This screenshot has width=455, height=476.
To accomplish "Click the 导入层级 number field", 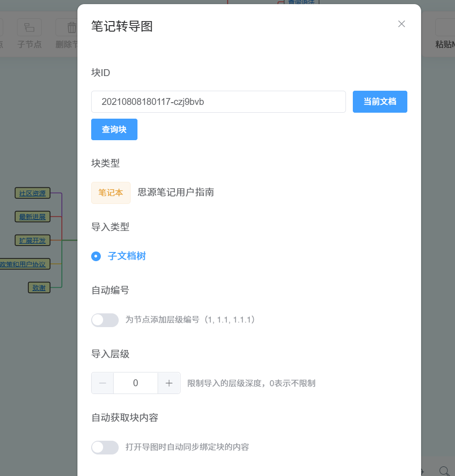I will pyautogui.click(x=136, y=383).
